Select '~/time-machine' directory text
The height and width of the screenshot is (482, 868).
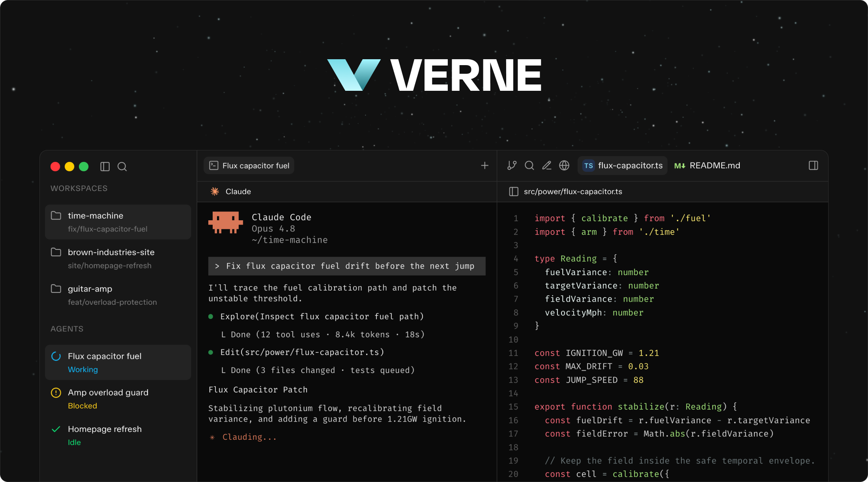coord(290,240)
